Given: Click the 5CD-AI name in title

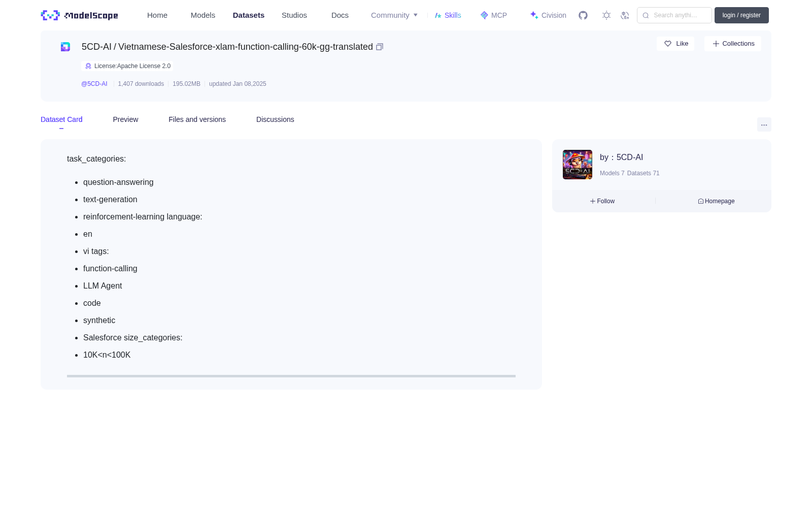Looking at the screenshot, I should tap(96, 47).
